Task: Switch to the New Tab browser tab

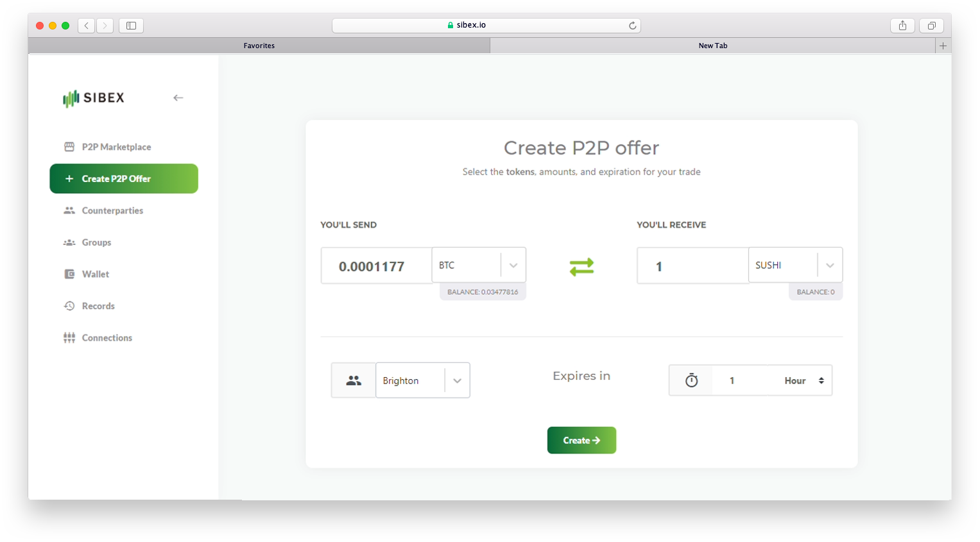Action: [712, 46]
